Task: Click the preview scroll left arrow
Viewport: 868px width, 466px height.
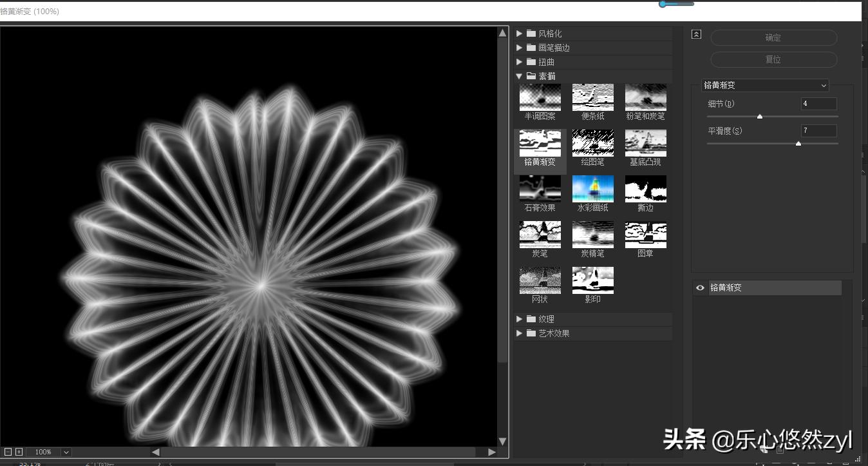Action: [x=155, y=452]
